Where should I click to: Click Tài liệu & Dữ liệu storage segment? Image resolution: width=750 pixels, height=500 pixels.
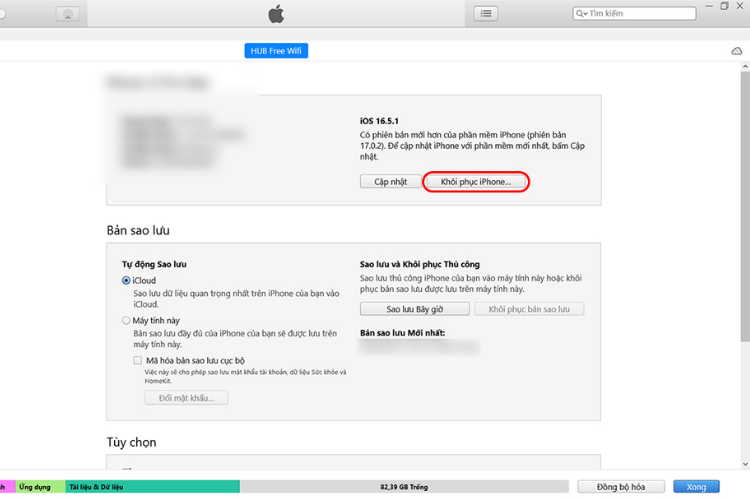point(153,487)
